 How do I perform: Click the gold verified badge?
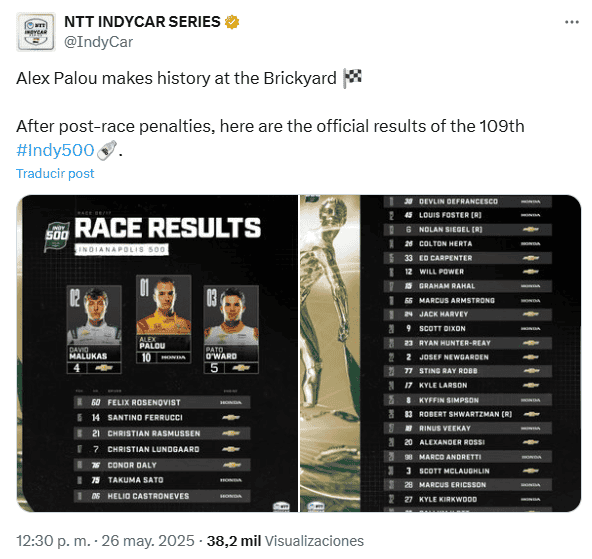232,22
